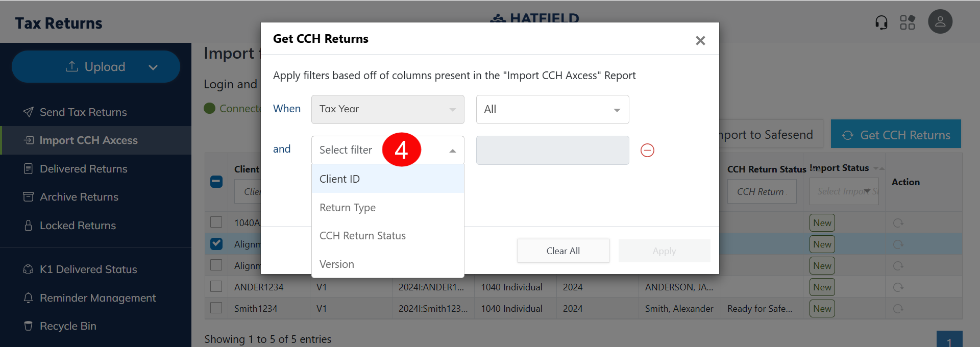Click the Recycle Bin trash icon
The image size is (980, 347).
29,326
